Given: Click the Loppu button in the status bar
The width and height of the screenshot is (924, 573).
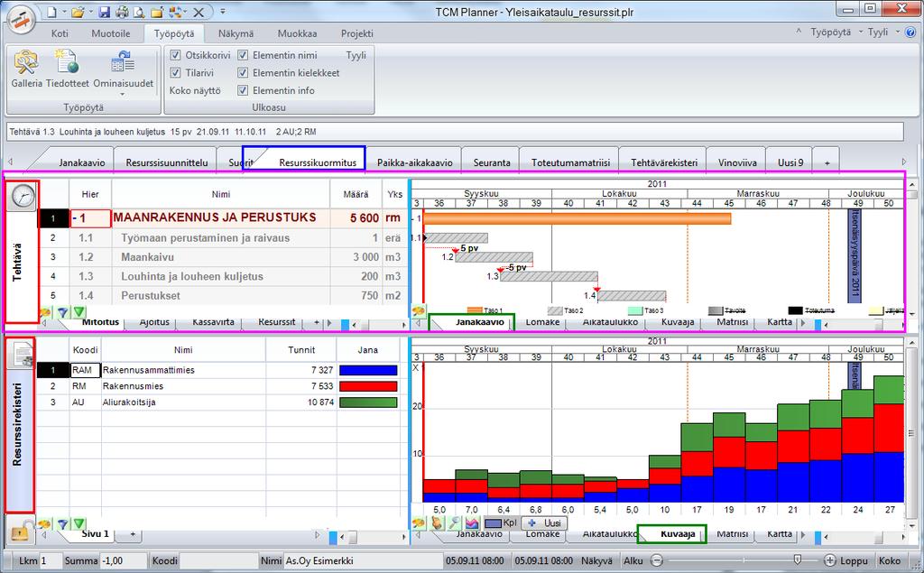Looking at the screenshot, I should (854, 560).
